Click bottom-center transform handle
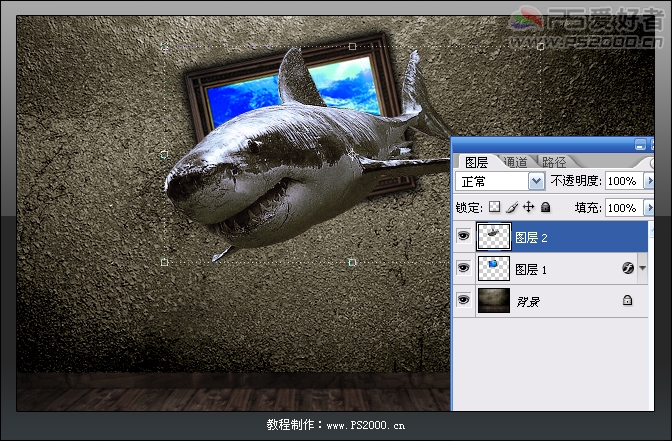 coord(352,262)
